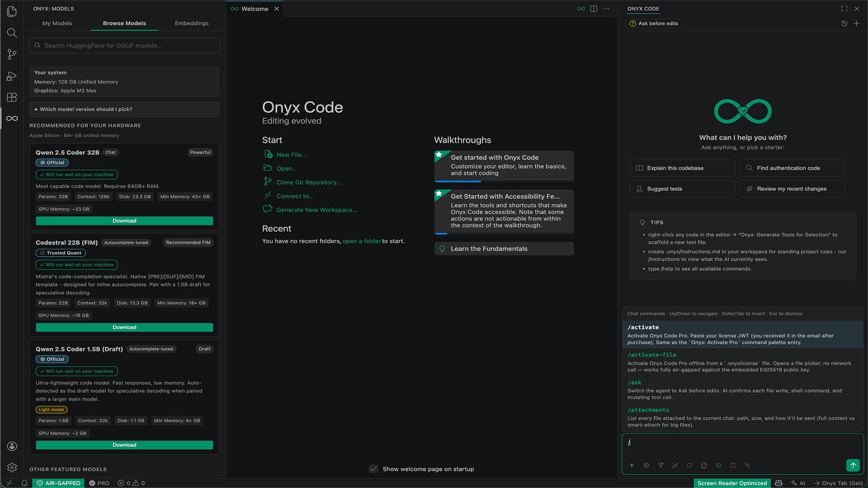
Task: Split the editor with the split icon
Action: pos(594,9)
